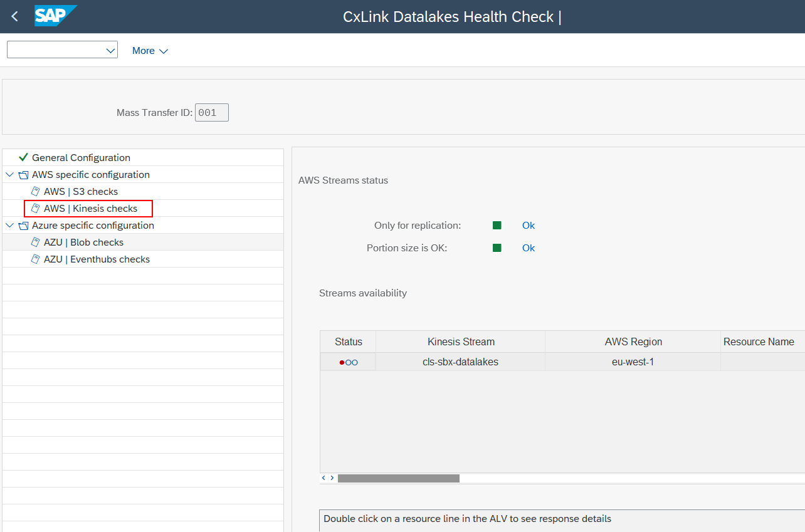Click the SAP logo
The height and width of the screenshot is (532, 805).
tap(56, 16)
